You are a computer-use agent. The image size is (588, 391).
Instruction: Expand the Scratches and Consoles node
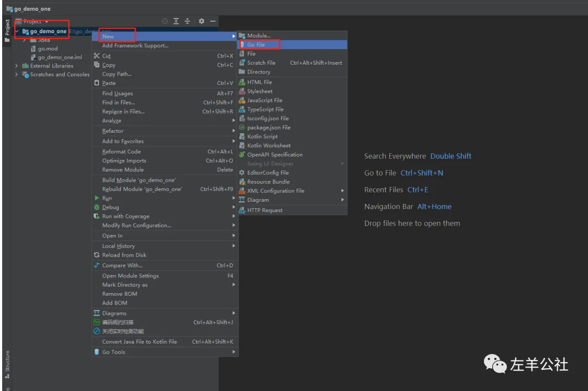click(16, 75)
